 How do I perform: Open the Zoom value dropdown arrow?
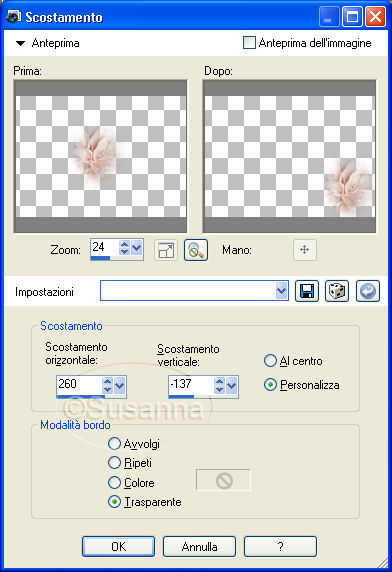[137, 248]
